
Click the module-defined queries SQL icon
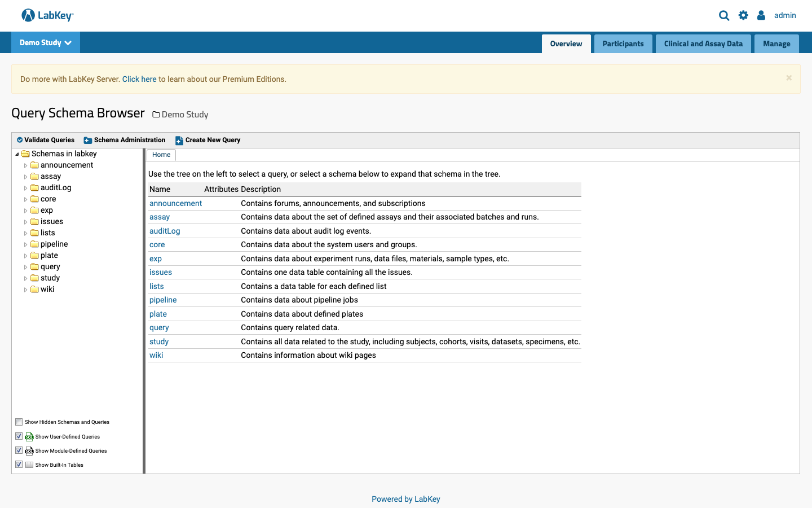[x=29, y=450]
